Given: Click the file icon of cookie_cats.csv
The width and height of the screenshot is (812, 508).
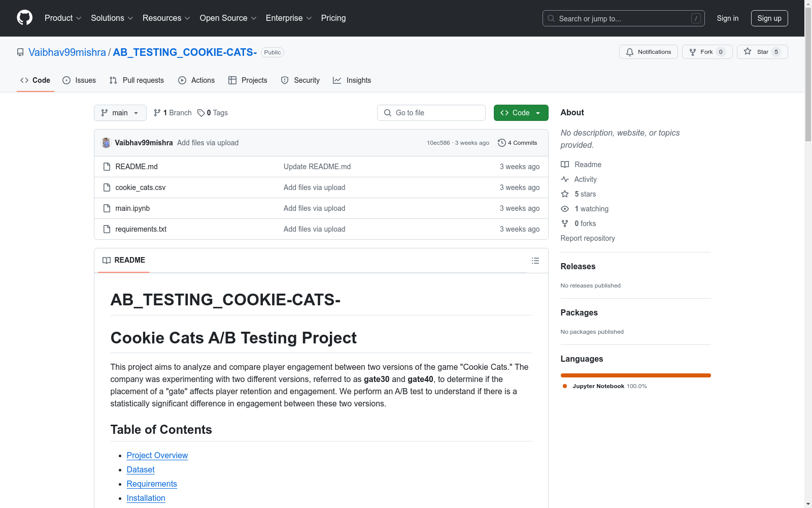Looking at the screenshot, I should 107,187.
